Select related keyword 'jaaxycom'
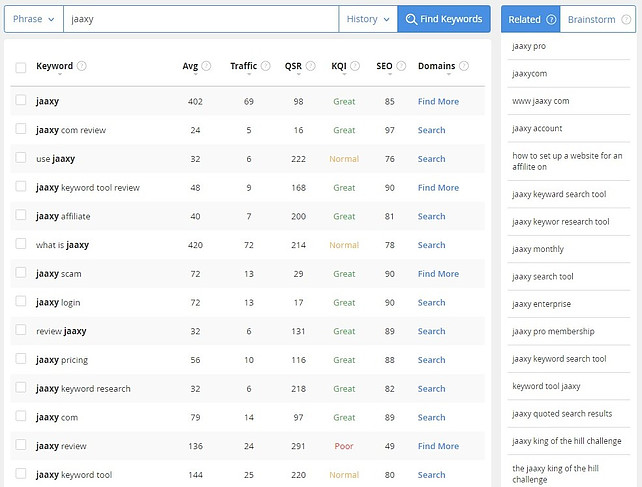This screenshot has width=642, height=487. tap(529, 74)
